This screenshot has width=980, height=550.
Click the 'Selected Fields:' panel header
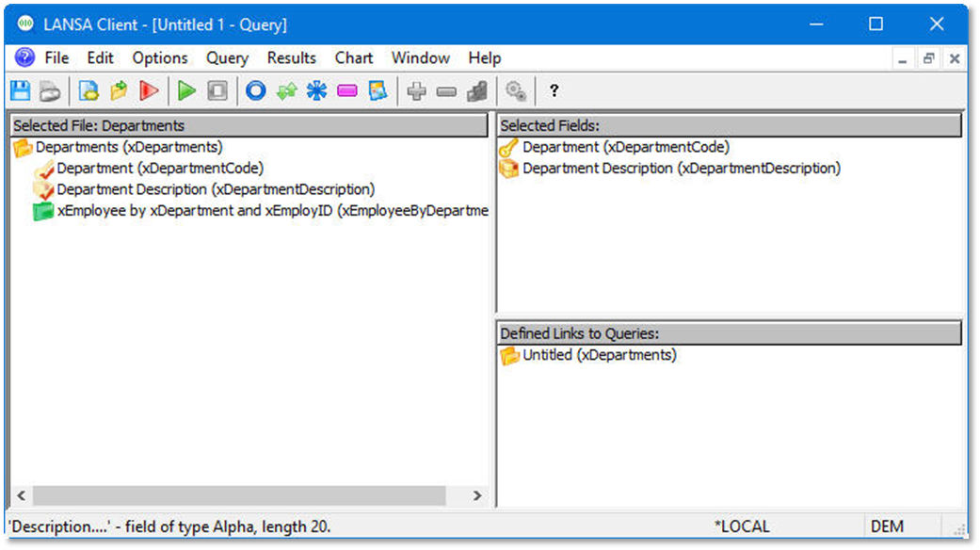pos(730,125)
